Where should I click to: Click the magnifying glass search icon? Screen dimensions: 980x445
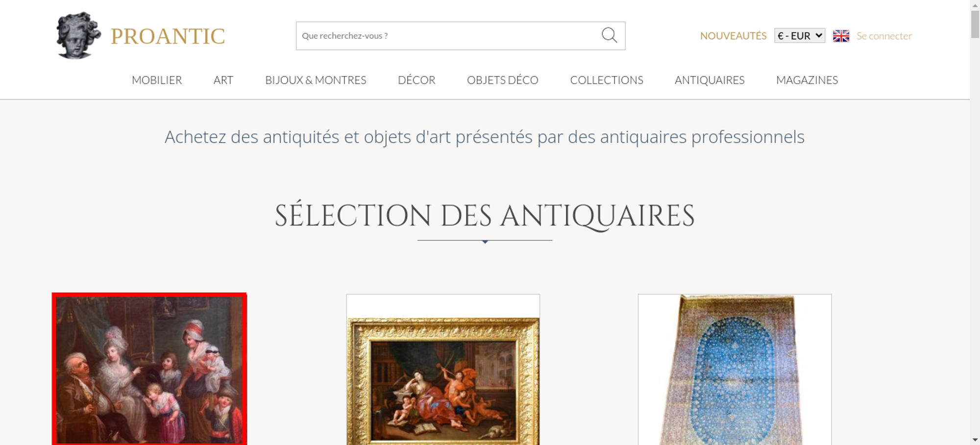pyautogui.click(x=609, y=35)
